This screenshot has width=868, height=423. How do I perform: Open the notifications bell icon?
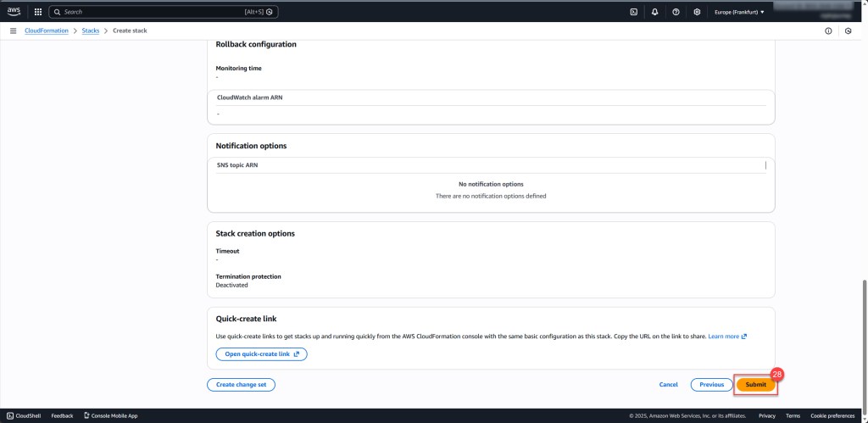pyautogui.click(x=654, y=12)
